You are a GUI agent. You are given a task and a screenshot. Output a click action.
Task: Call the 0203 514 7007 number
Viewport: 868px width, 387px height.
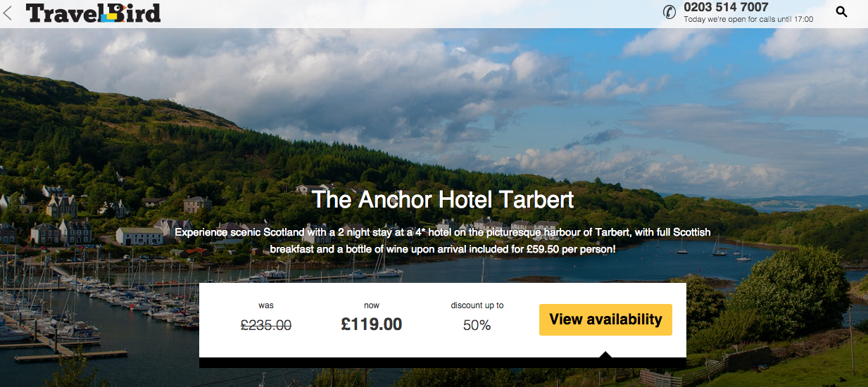tap(726, 7)
